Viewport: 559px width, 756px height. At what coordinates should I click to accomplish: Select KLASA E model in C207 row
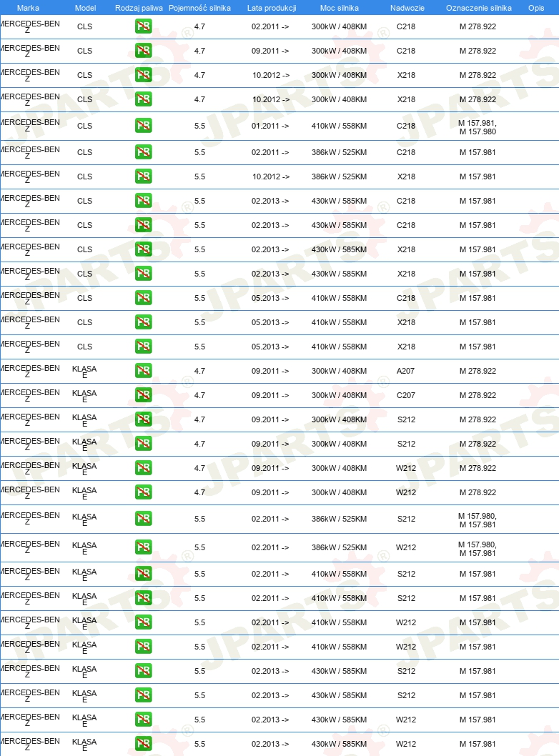[x=84, y=395]
